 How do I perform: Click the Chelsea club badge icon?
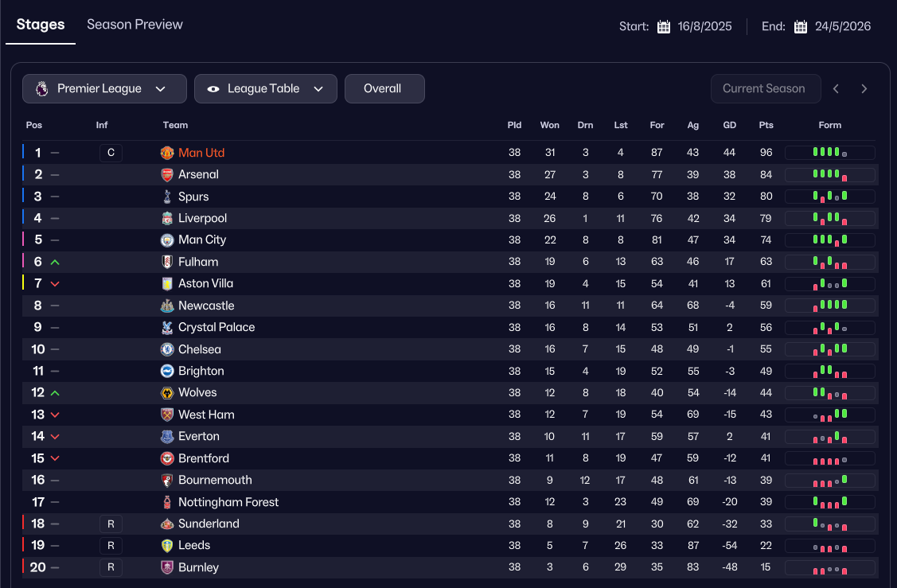[167, 349]
